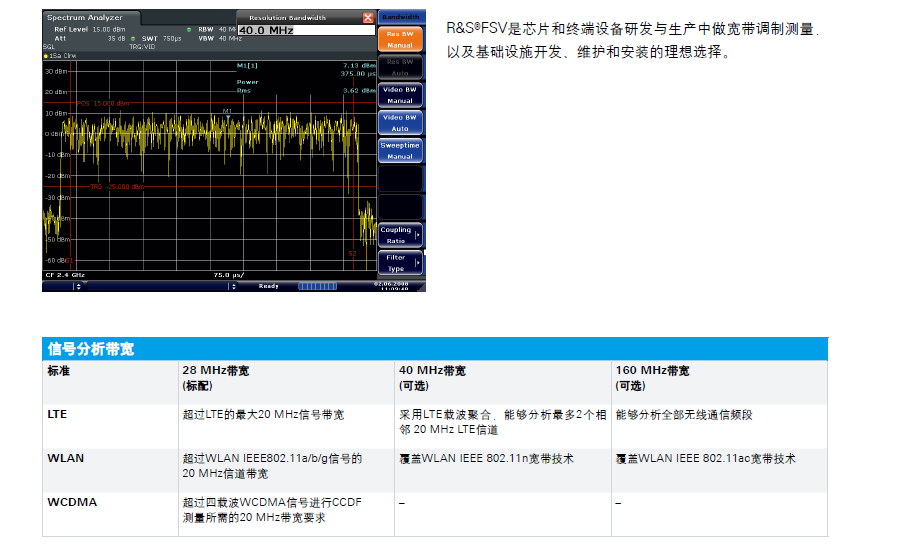906x547 pixels.
Task: Click the M1 marker on the trace
Action: [x=228, y=113]
